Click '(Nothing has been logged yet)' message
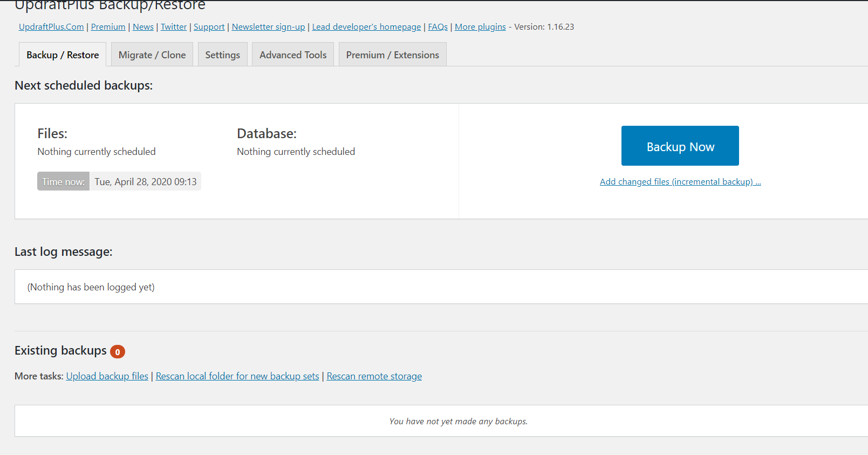 pos(91,287)
